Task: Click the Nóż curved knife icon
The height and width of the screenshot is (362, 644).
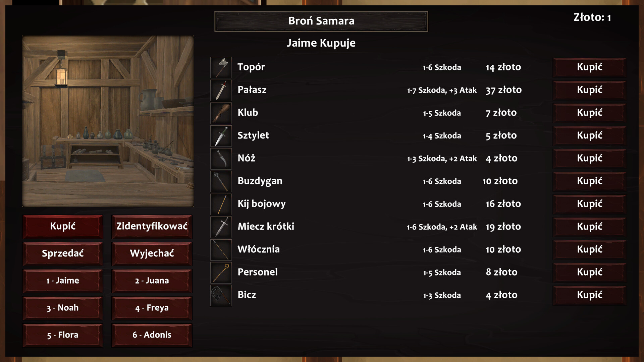Action: 221,159
